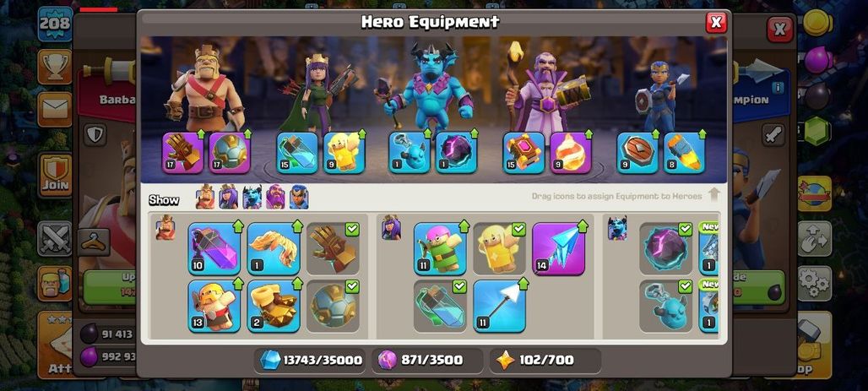This screenshot has width=868, height=391.
Task: Tap the Shiny Ore counter 13743/35000
Action: point(310,361)
